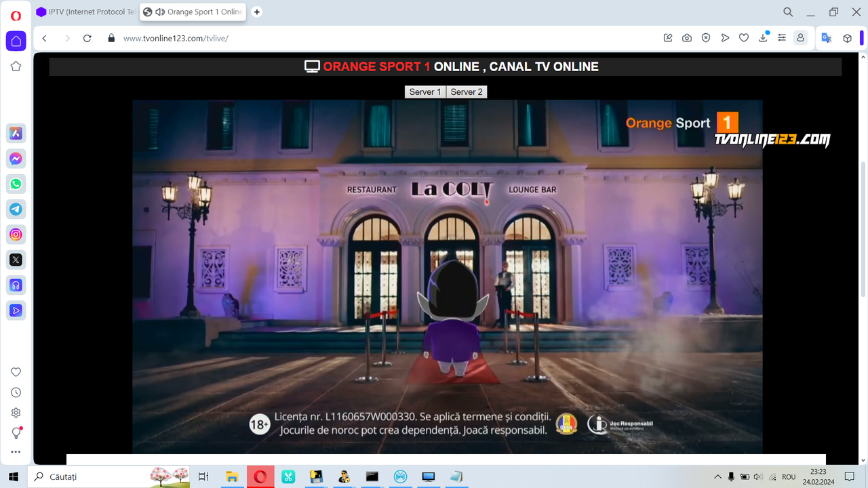Open the volume speaker tray icon
The height and width of the screenshot is (488, 868).
pos(757,476)
